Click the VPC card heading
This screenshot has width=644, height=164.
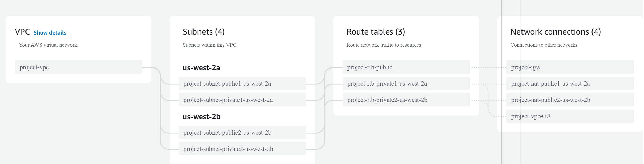point(22,32)
